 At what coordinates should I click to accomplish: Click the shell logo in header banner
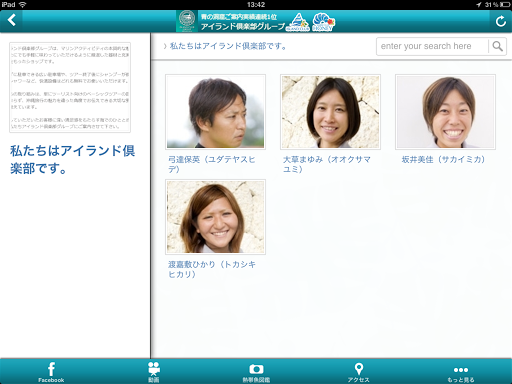click(323, 22)
